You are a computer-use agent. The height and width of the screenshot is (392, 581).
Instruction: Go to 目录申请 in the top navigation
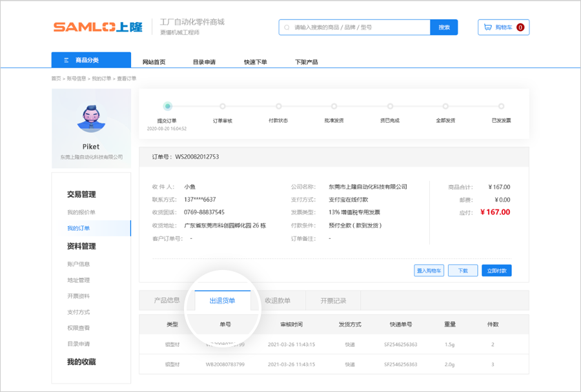pyautogui.click(x=204, y=62)
